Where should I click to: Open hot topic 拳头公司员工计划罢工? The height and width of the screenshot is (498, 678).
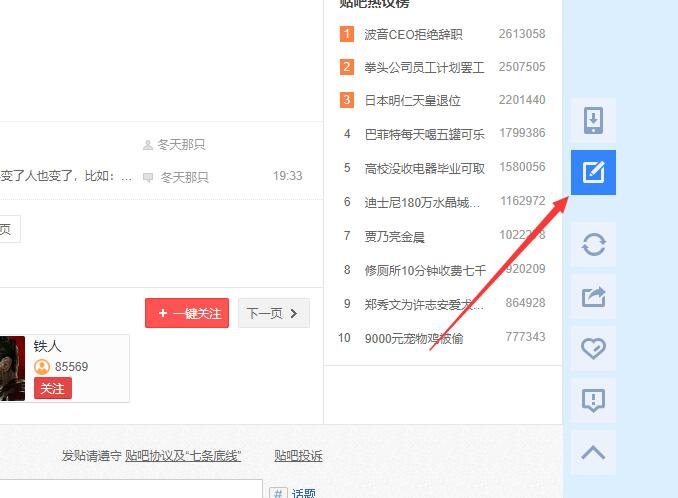[424, 67]
